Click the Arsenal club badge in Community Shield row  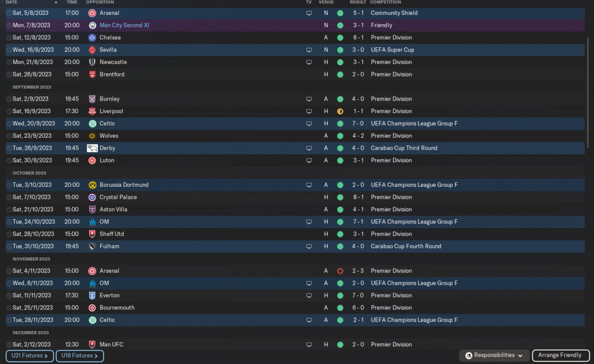92,13
